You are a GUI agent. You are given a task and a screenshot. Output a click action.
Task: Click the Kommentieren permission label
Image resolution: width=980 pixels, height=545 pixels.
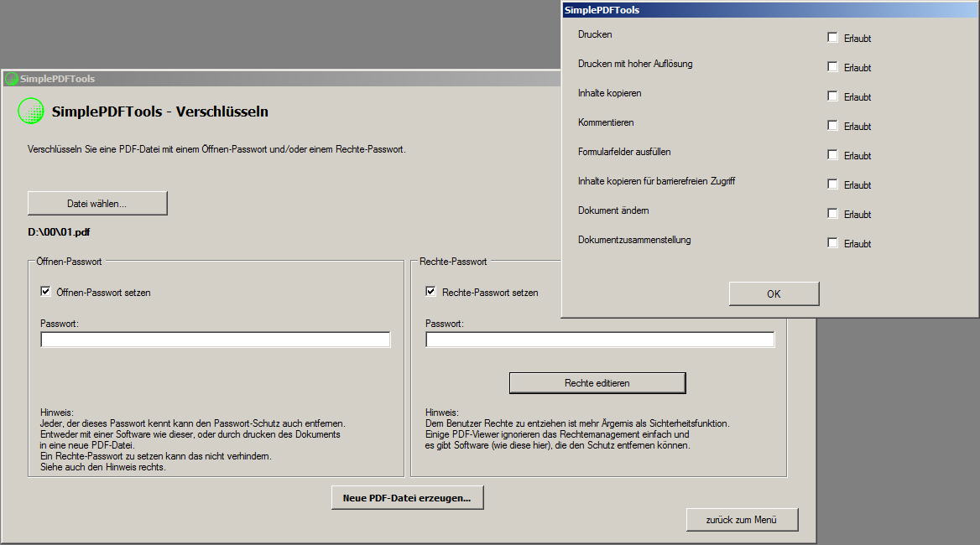606,122
